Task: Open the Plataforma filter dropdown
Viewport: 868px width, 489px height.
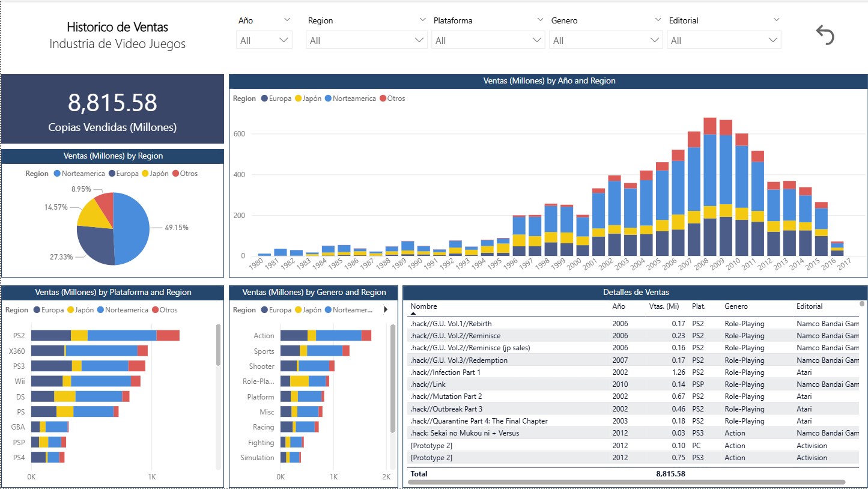Action: 488,40
